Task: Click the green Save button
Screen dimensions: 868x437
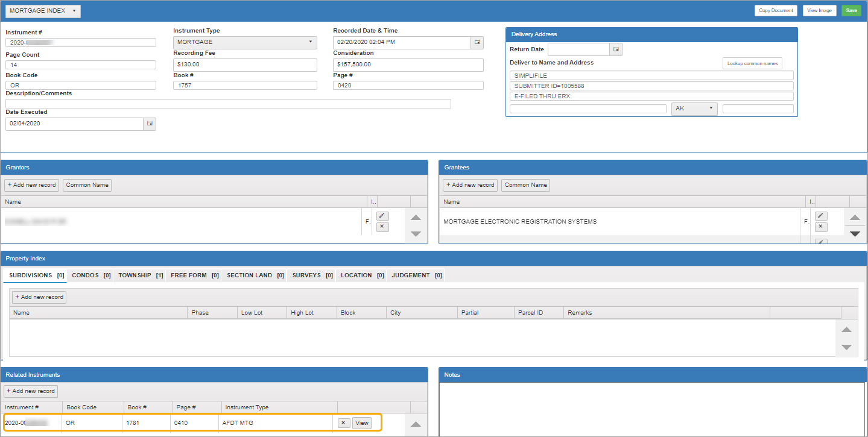Action: 851,10
